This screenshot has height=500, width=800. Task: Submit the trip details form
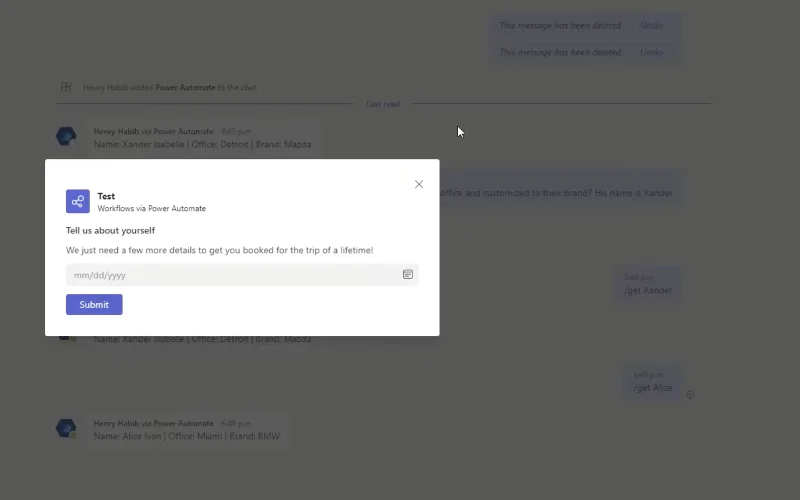pyautogui.click(x=94, y=305)
